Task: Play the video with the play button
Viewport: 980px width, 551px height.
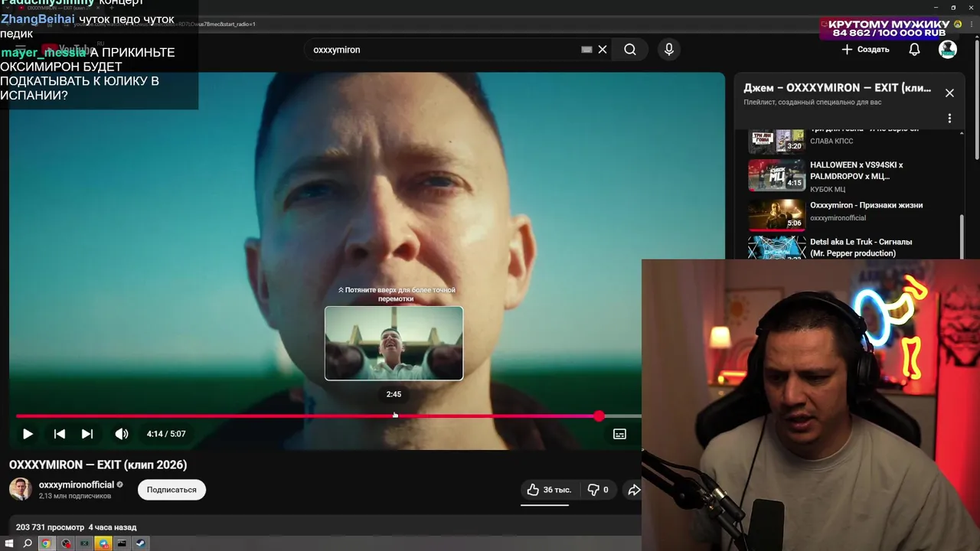Action: [x=28, y=434]
